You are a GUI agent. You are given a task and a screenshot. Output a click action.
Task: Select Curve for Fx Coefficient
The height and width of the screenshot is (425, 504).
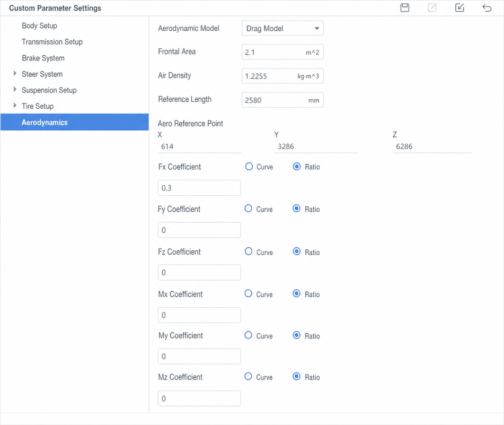(x=249, y=166)
